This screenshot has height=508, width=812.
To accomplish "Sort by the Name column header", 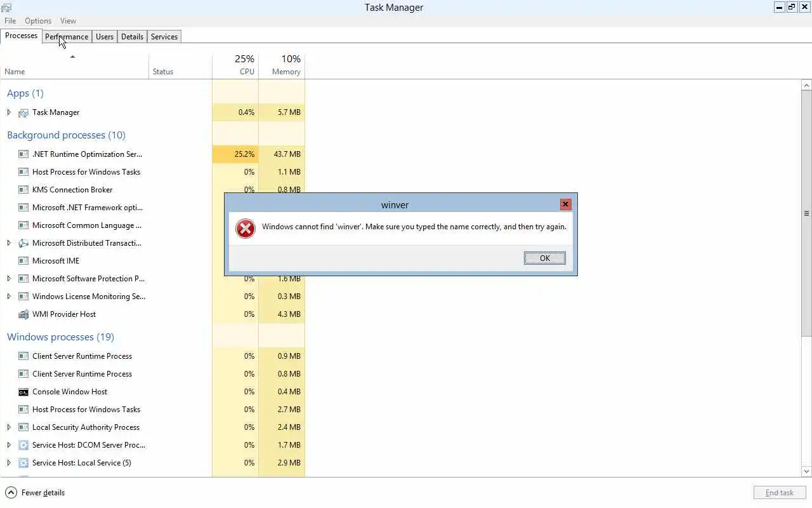I will coord(74,65).
